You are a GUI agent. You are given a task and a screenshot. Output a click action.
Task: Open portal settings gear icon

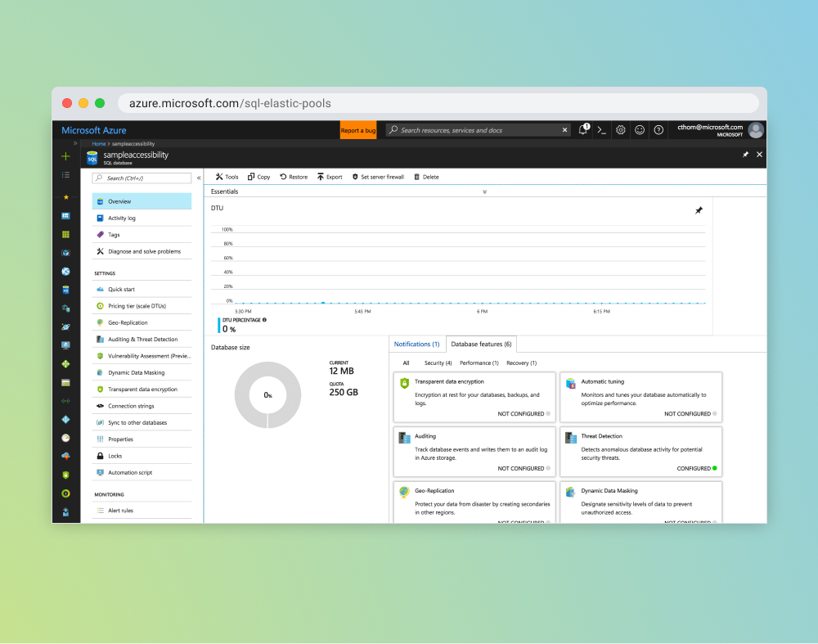click(621, 130)
